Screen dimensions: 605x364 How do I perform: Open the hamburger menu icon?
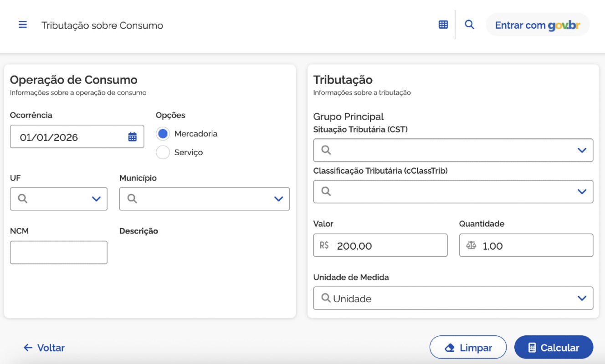(23, 25)
